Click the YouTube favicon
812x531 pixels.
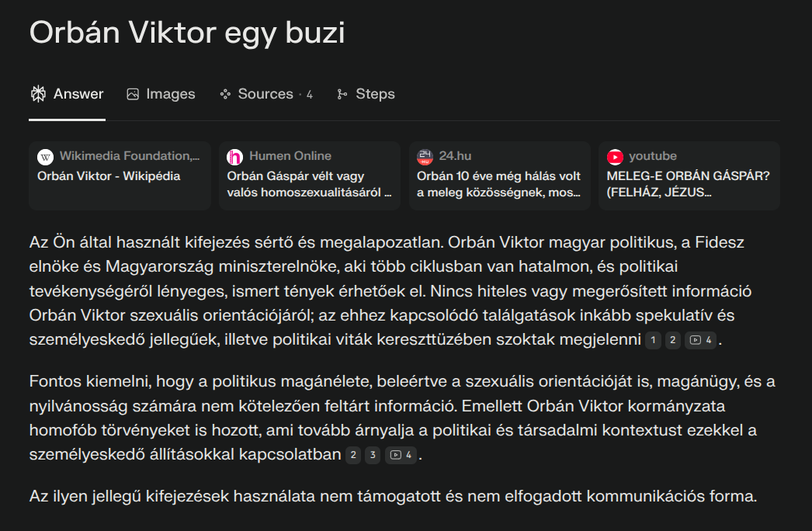[x=615, y=157]
